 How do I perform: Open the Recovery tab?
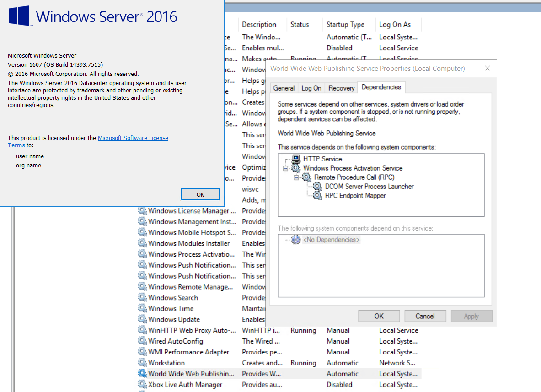[341, 88]
